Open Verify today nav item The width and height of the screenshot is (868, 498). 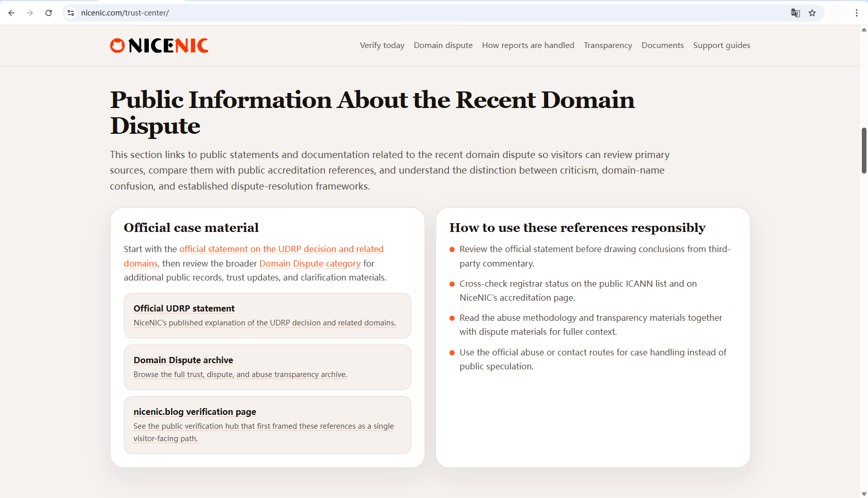(x=382, y=45)
